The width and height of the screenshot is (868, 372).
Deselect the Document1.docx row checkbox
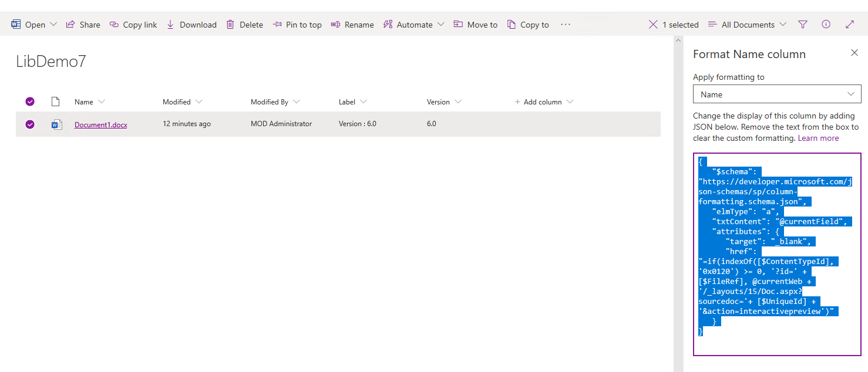coord(30,124)
